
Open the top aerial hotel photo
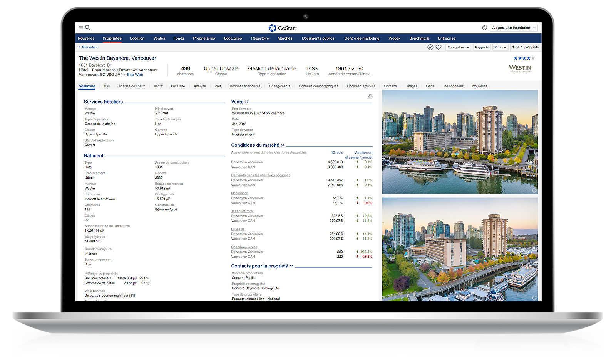460,142
